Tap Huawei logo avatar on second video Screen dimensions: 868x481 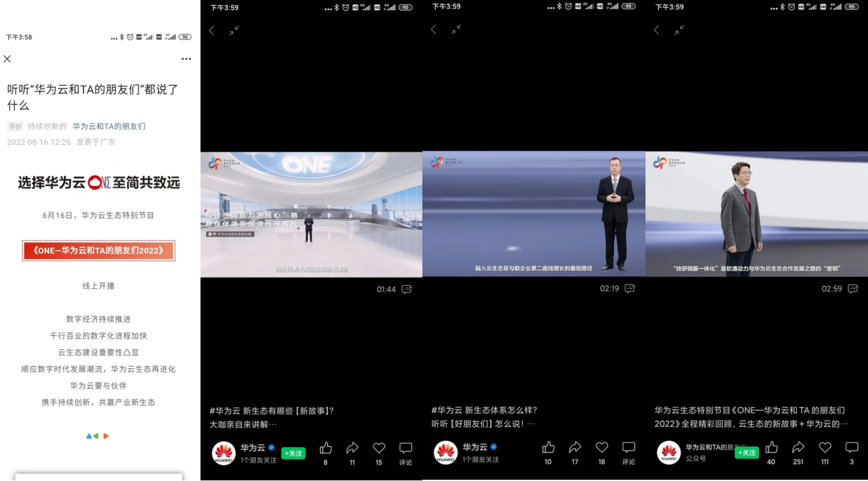(446, 452)
